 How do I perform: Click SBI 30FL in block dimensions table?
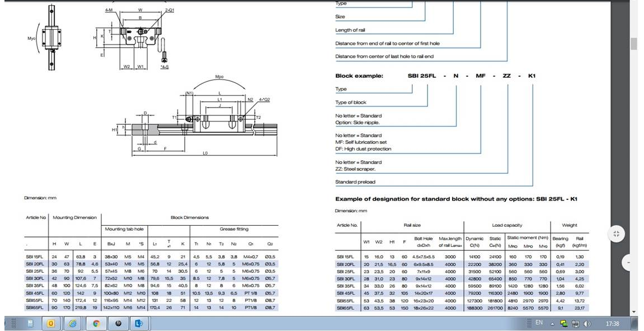35,278
